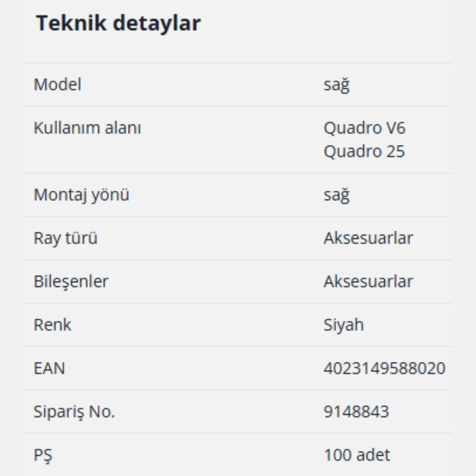
Task: Click the "Renk" label
Action: coord(52,325)
